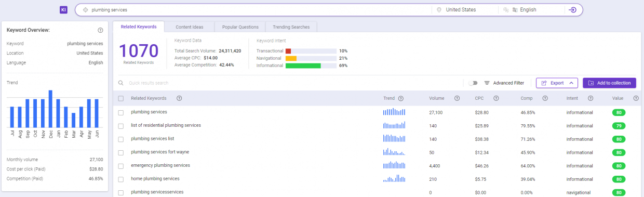Click the magnifier icon in quick results search
The image size is (644, 197).
click(x=121, y=83)
